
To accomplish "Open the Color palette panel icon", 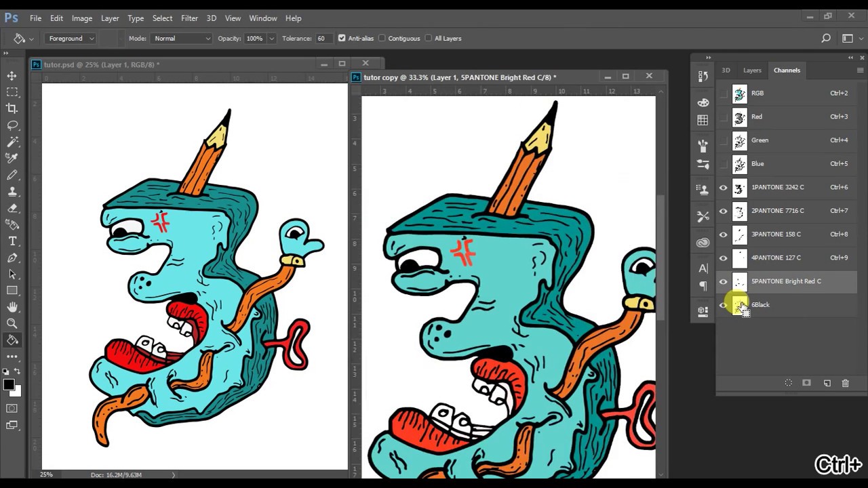I will click(x=703, y=102).
